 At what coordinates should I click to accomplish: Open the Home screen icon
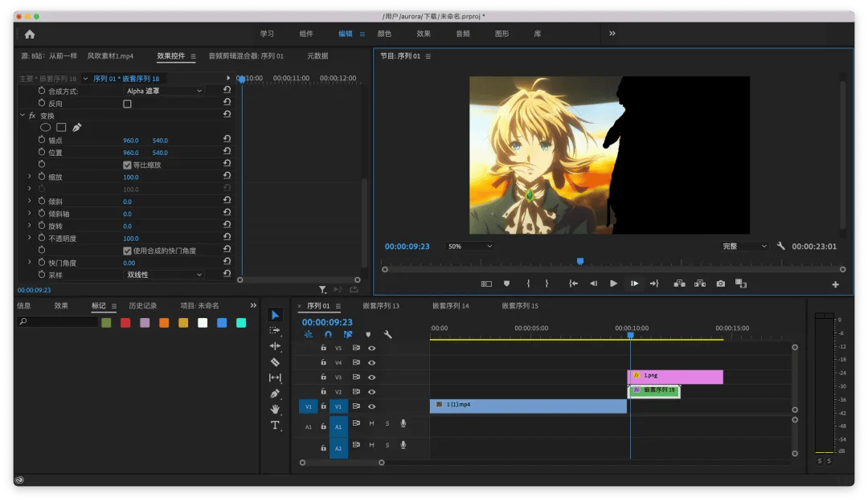click(30, 35)
